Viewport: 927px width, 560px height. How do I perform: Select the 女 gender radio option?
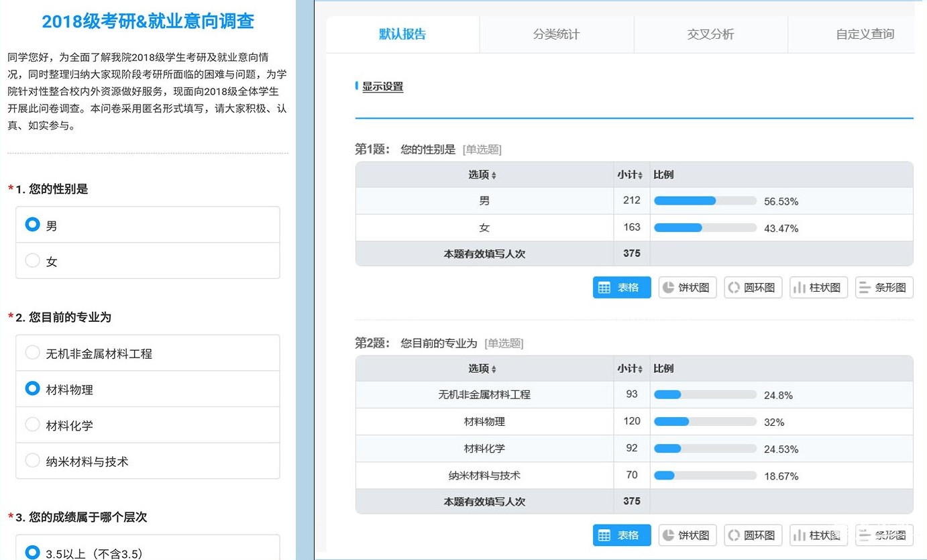click(x=33, y=261)
